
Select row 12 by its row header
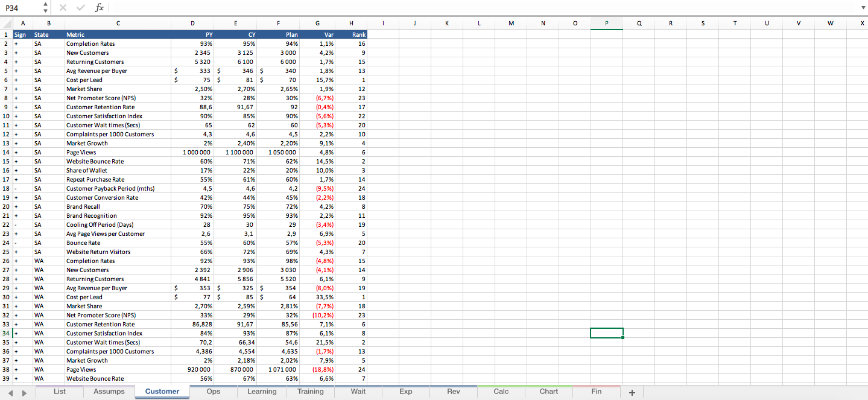click(5, 134)
